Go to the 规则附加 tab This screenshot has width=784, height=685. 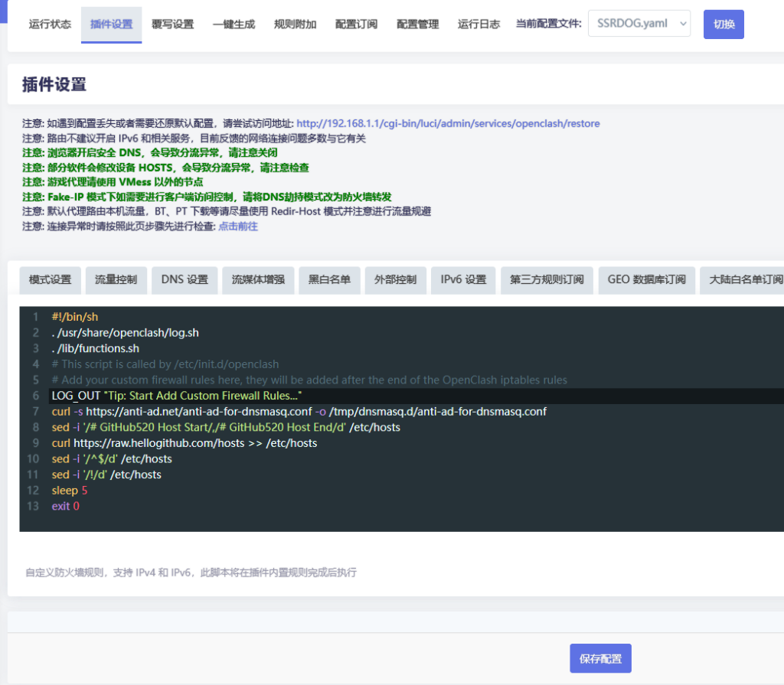(x=295, y=24)
